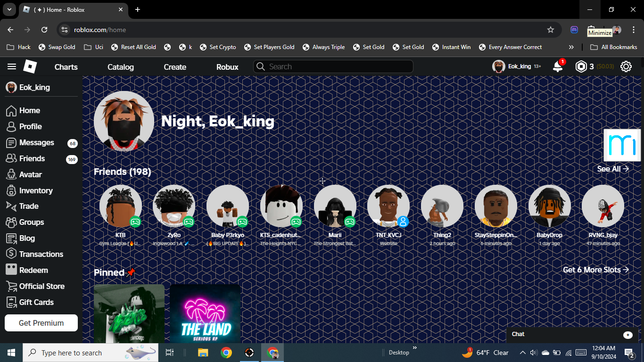Image resolution: width=644 pixels, height=362 pixels.
Task: Click the Every Answer Correct bookmark
Action: point(511,47)
